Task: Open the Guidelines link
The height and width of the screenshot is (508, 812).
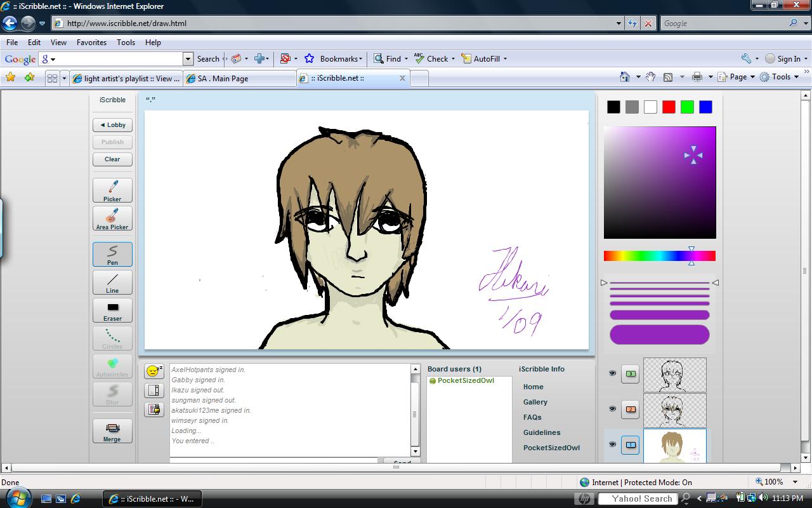Action: click(x=542, y=432)
